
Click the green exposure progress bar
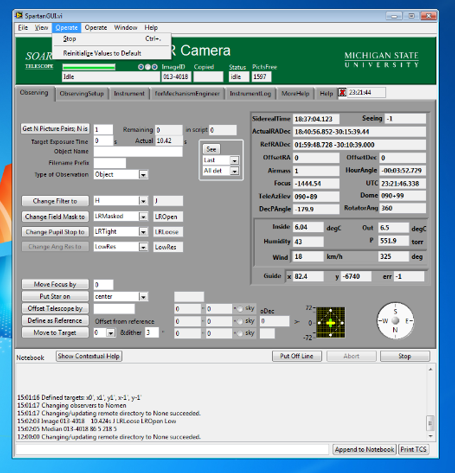pyautogui.click(x=89, y=67)
